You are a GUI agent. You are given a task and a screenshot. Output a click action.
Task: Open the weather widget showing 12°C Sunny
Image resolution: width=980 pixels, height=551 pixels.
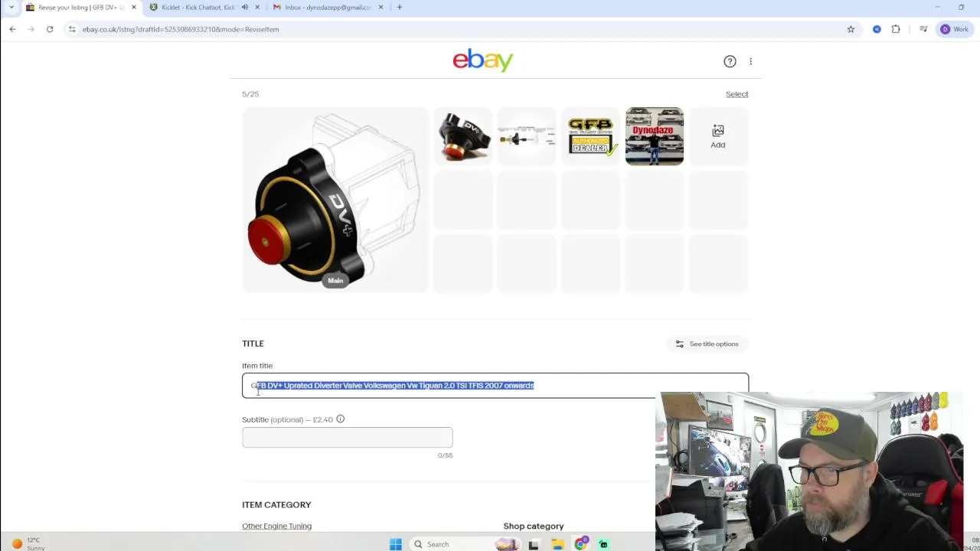(28, 544)
